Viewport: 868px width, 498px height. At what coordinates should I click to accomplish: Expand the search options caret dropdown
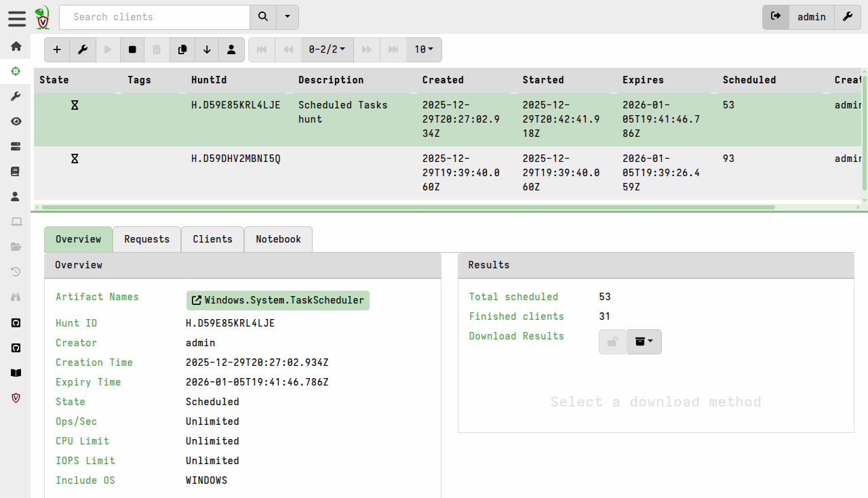click(x=288, y=17)
